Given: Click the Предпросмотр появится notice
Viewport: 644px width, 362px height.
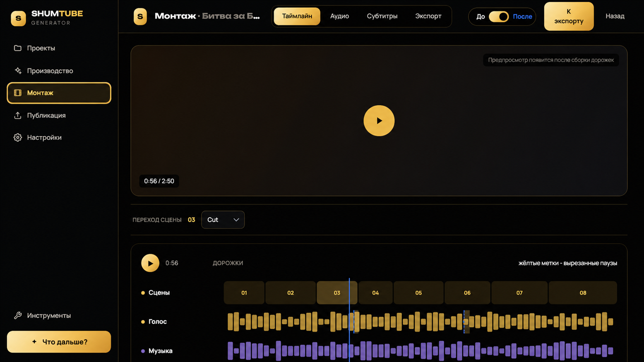Looking at the screenshot, I should [551, 60].
